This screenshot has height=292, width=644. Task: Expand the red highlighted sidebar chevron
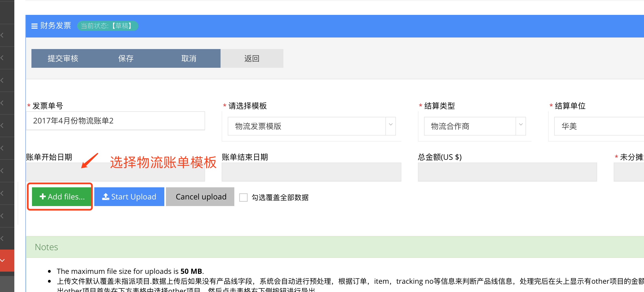3,260
